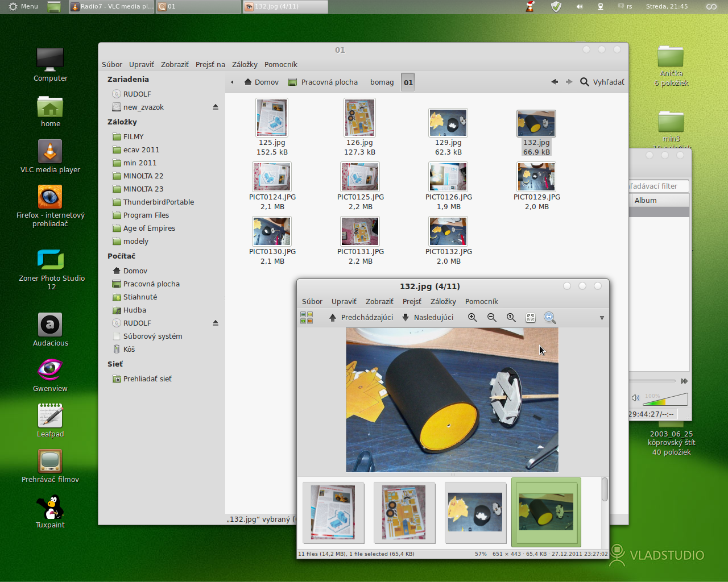Go to Nasledujúci image
The height and width of the screenshot is (582, 728).
(x=428, y=318)
